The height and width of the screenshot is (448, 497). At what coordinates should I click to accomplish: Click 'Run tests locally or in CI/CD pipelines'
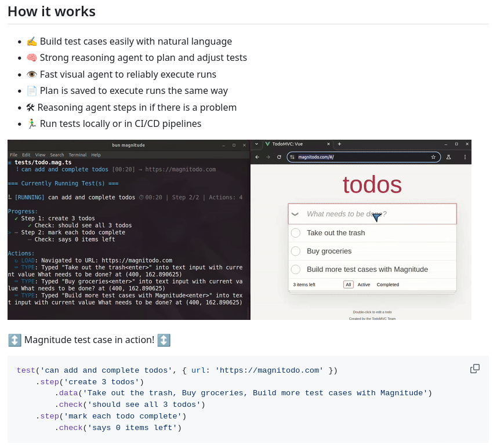[121, 123]
